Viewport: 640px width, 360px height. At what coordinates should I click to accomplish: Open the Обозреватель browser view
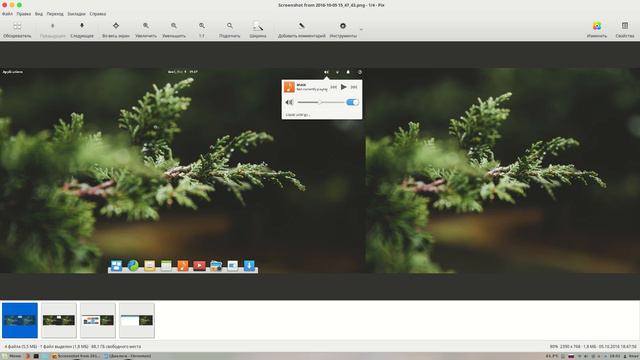point(17,30)
